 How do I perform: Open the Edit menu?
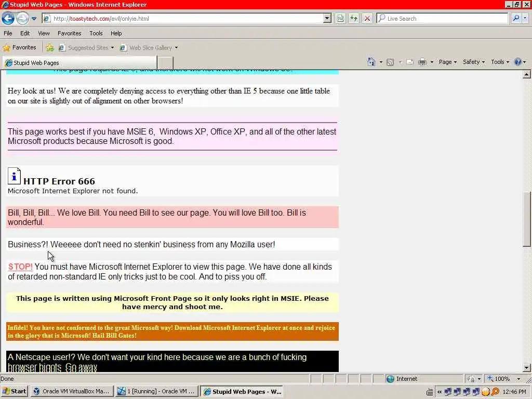[x=25, y=33]
